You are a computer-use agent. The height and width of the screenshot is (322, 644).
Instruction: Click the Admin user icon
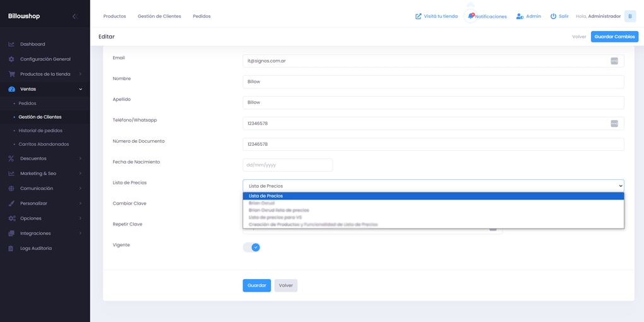[520, 16]
